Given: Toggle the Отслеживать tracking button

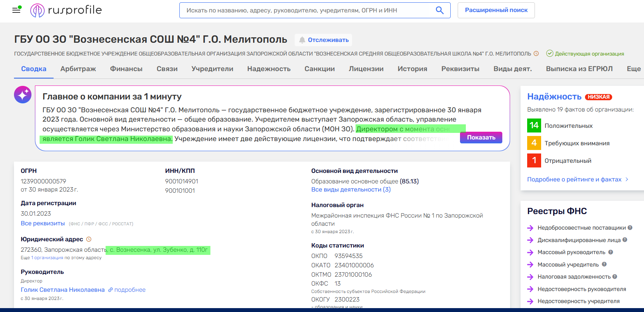Looking at the screenshot, I should click(323, 40).
